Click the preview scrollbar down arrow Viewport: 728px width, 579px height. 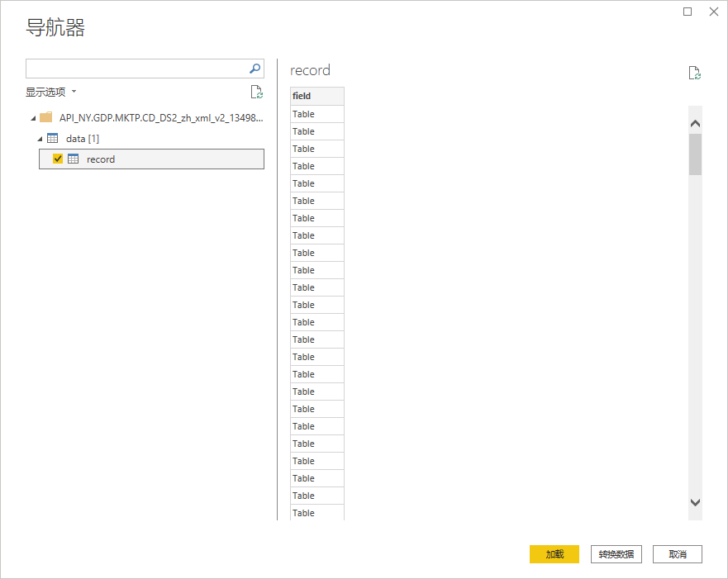[x=695, y=502]
